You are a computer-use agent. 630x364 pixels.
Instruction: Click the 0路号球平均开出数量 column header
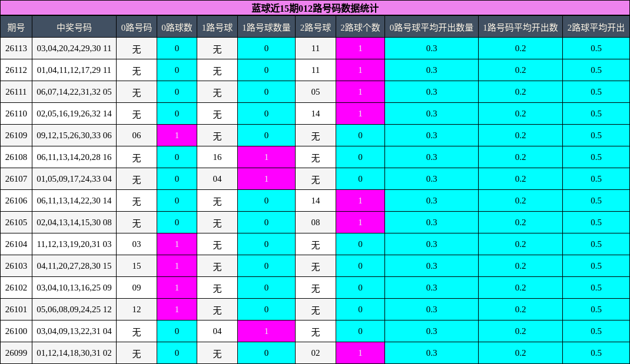[432, 27]
